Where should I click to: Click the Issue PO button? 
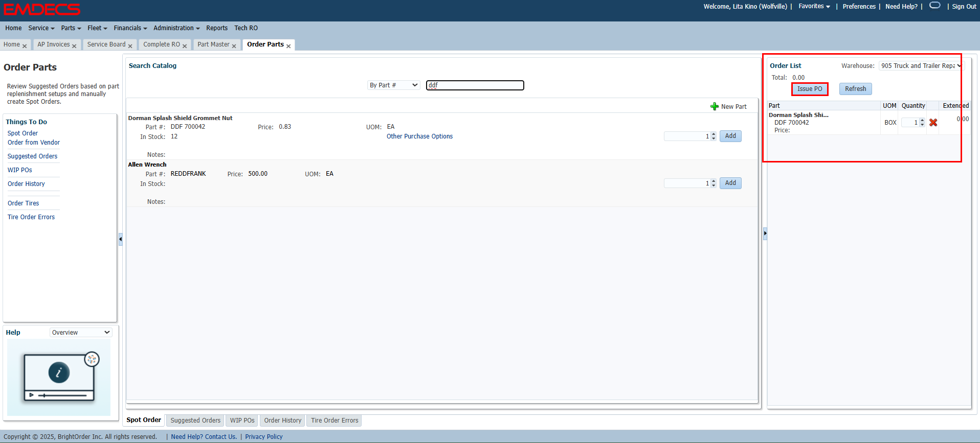[809, 89]
